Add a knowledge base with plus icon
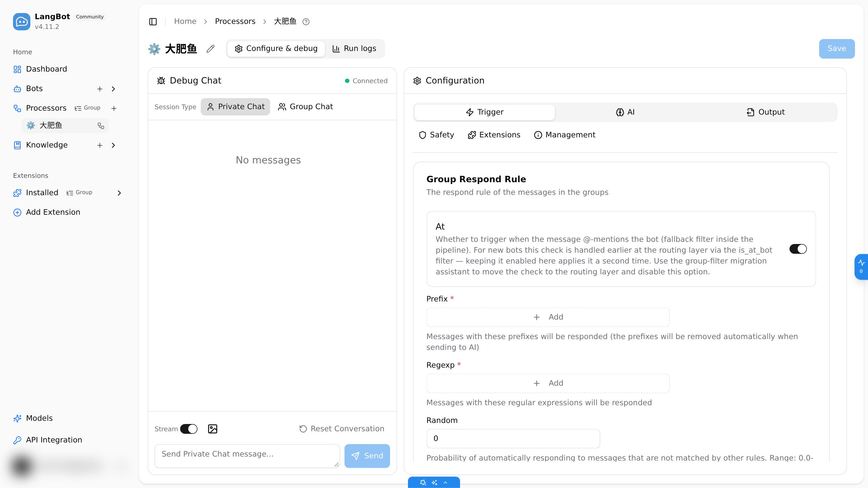This screenshot has width=868, height=488. point(100,145)
